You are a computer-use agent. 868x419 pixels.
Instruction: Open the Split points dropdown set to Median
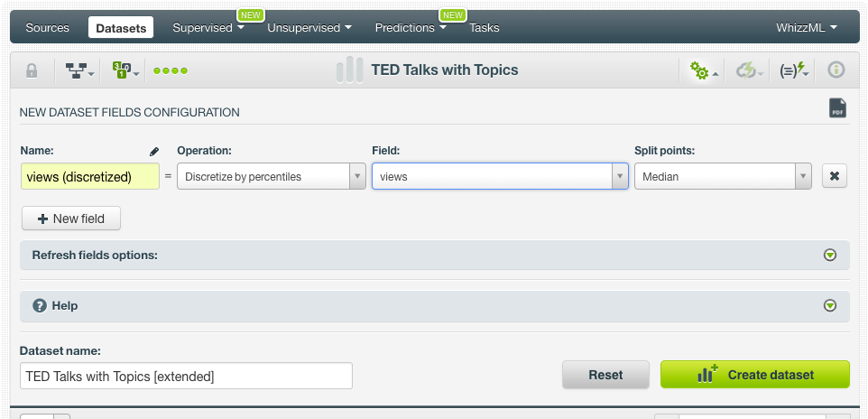click(723, 177)
